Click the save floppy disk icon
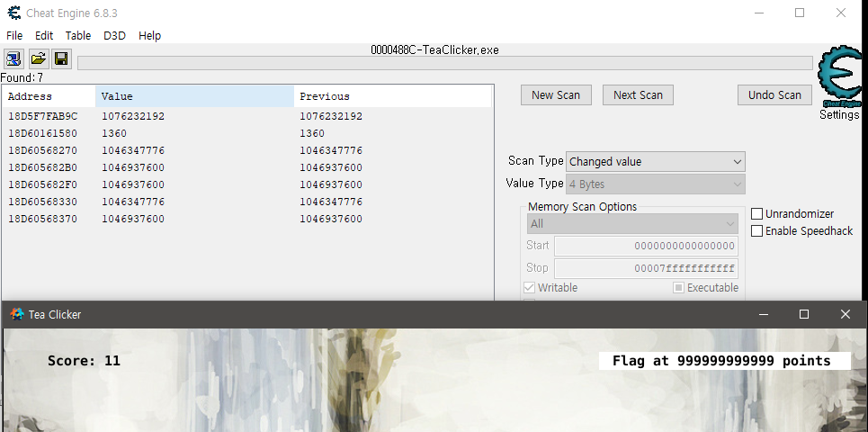This screenshot has width=868, height=432. [61, 58]
